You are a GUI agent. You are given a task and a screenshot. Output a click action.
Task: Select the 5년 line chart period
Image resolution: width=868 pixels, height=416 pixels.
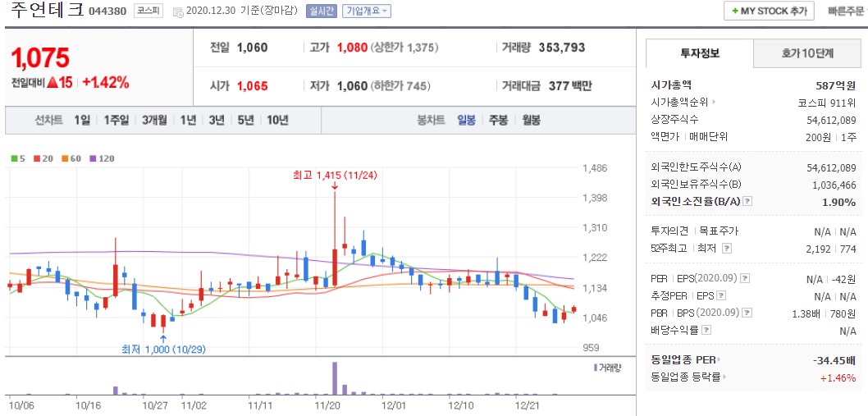click(x=245, y=120)
